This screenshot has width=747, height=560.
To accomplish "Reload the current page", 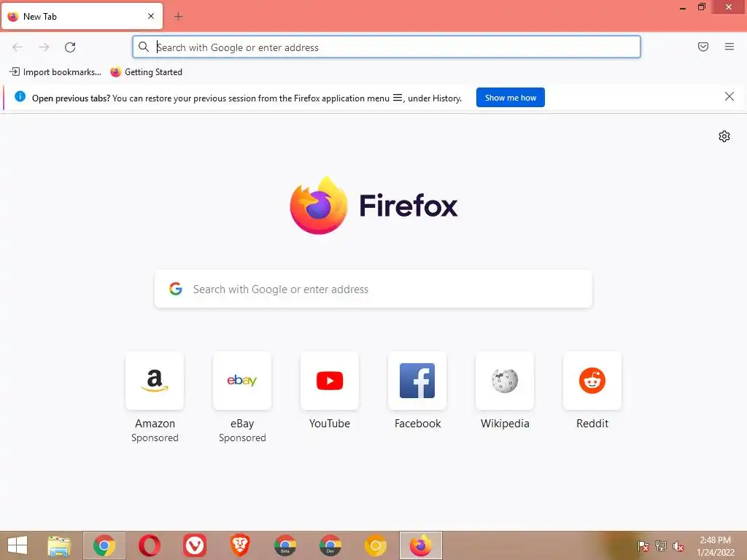I will point(70,47).
